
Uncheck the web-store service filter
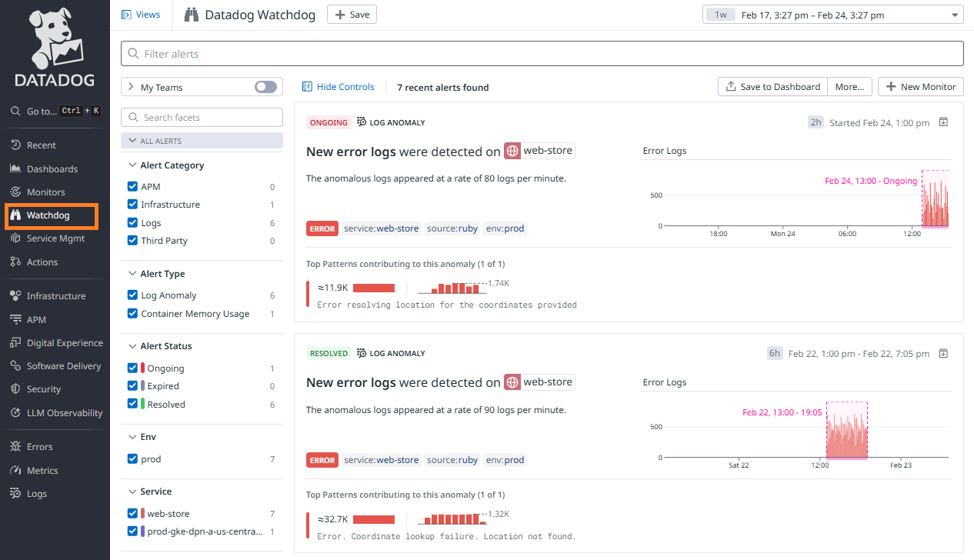pos(132,514)
